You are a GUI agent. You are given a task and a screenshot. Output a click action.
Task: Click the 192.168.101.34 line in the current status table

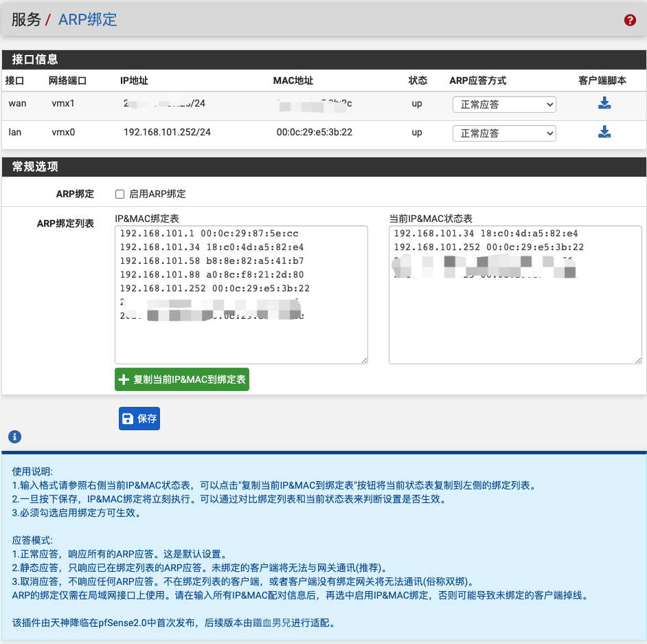[486, 234]
